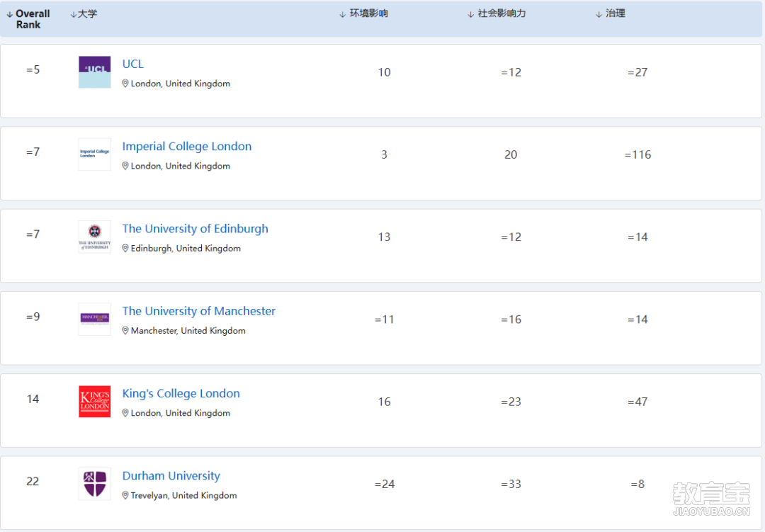Click King's College London's 环境影响 value '16'
Viewport: 765px width, 532px height.
[385, 402]
